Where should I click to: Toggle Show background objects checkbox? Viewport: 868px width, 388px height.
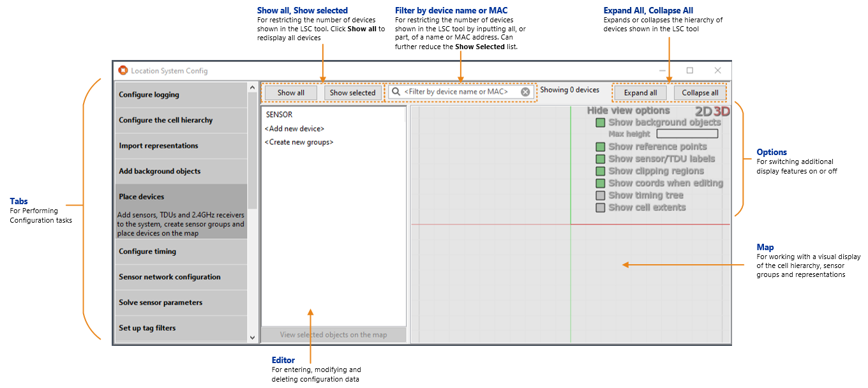600,123
